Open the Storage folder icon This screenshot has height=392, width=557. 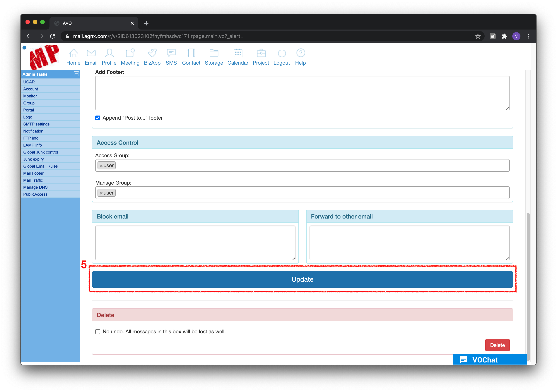(214, 53)
